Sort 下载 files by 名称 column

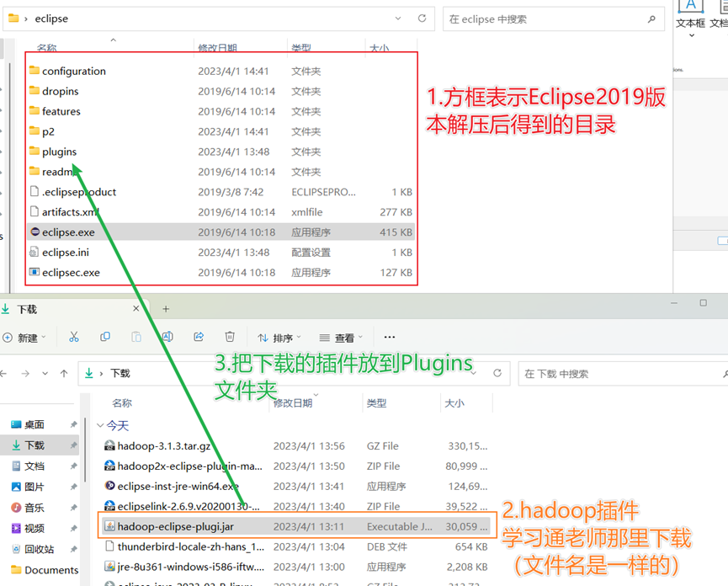[122, 403]
